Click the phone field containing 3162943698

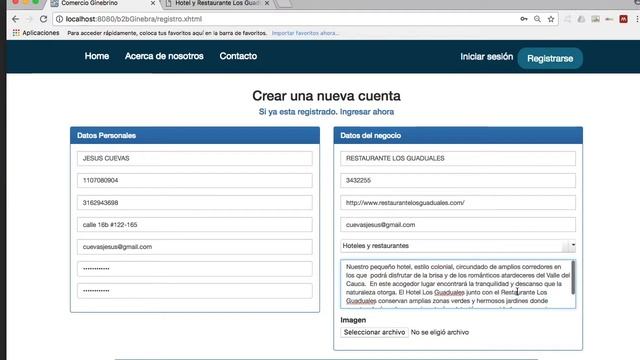[195, 202]
